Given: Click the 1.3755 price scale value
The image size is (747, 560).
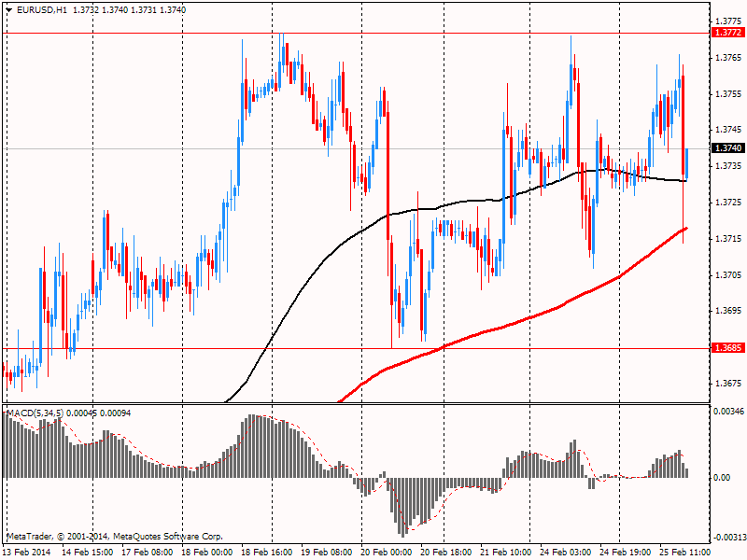Looking at the screenshot, I should 727,94.
